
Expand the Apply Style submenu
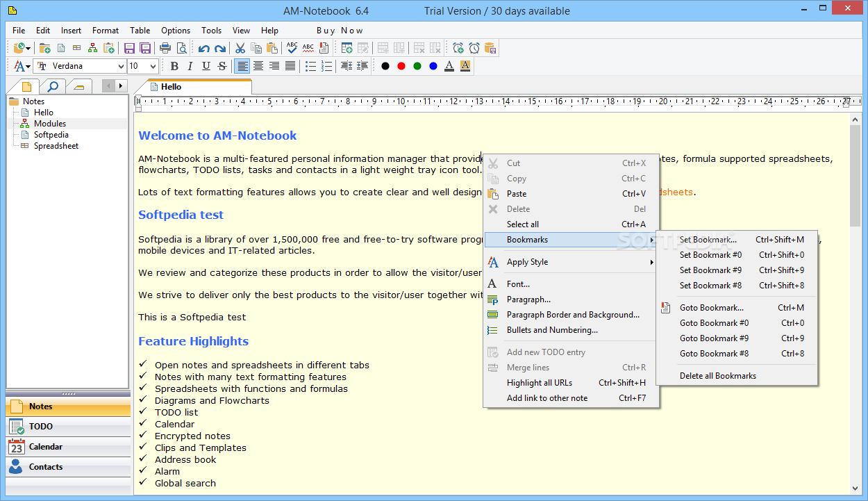point(571,262)
